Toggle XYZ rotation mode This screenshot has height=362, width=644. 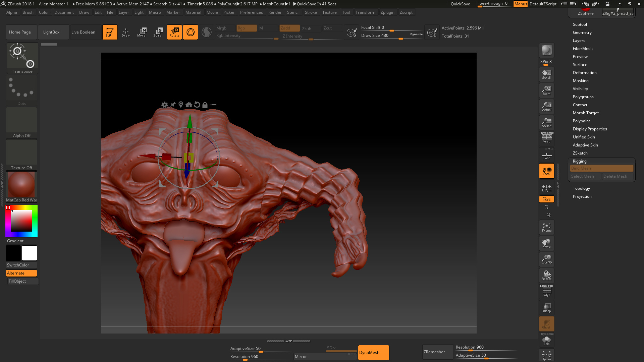point(546,199)
